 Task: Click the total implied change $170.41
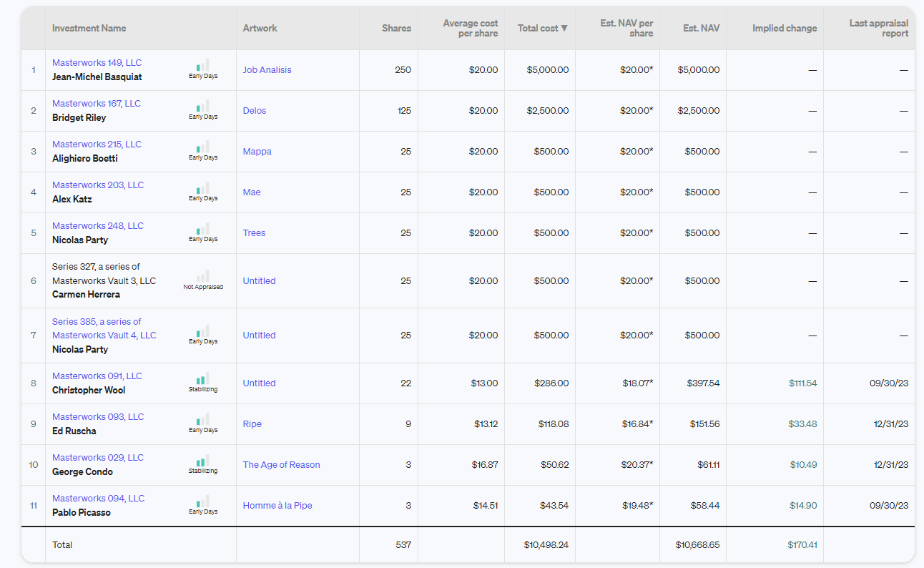(x=803, y=544)
